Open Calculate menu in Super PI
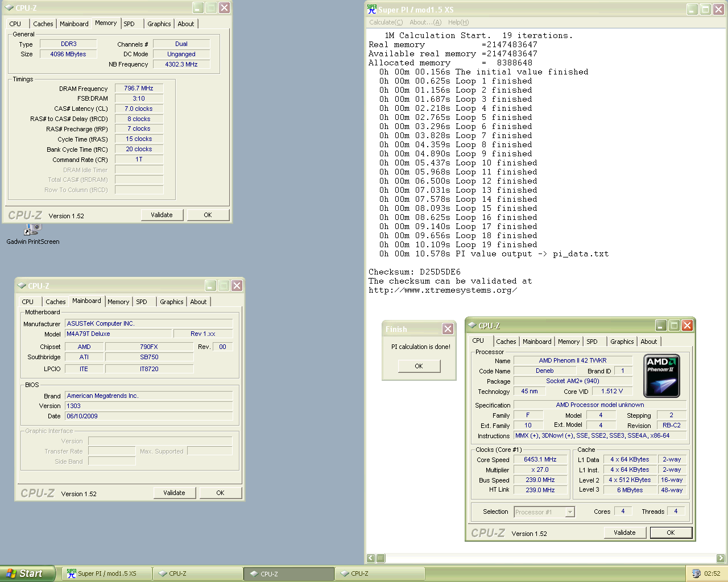Screen dimensions: 728x582 click(386, 22)
